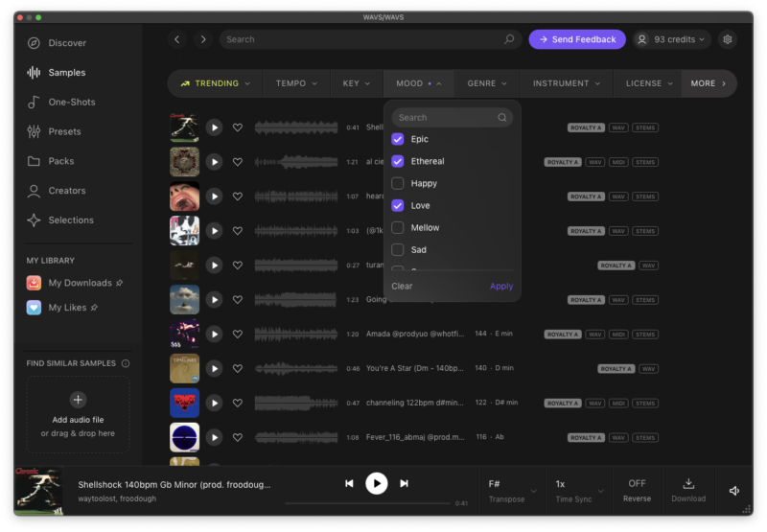The width and height of the screenshot is (767, 532).
Task: Enable the Sad mood checkbox
Action: tap(398, 250)
